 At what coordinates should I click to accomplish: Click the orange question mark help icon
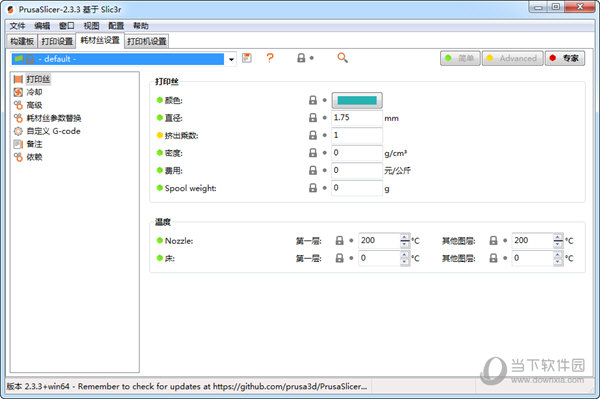(x=270, y=58)
